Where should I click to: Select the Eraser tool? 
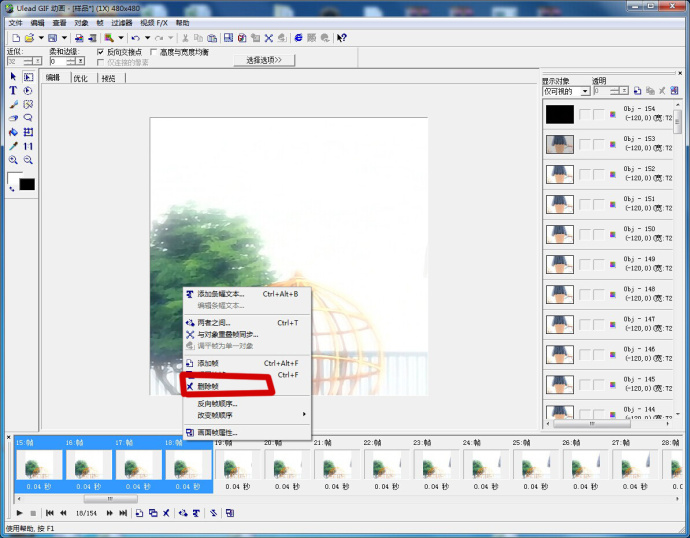13,118
